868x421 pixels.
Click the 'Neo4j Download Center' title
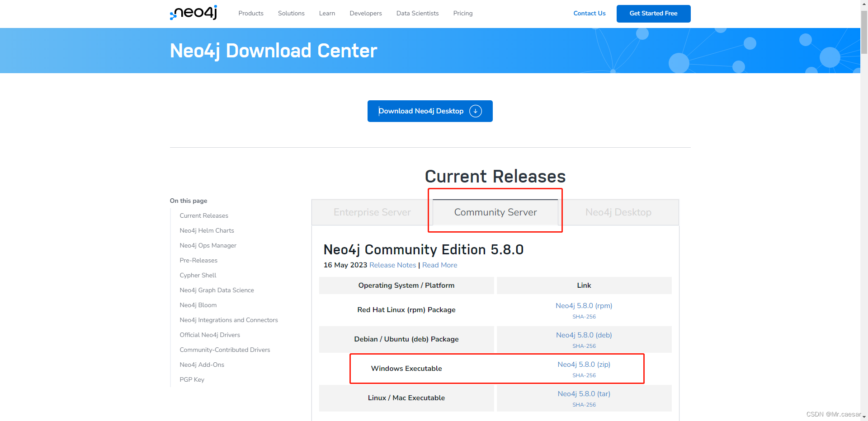point(273,51)
